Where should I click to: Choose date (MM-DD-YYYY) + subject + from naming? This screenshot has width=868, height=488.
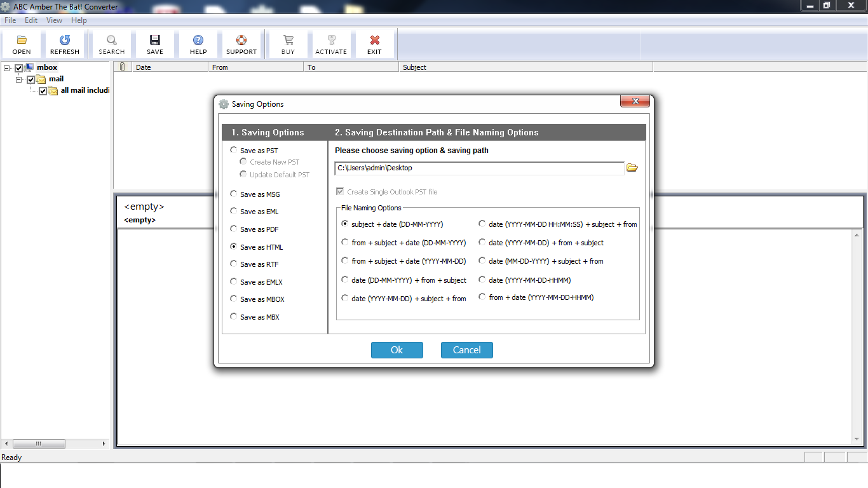[541, 261]
